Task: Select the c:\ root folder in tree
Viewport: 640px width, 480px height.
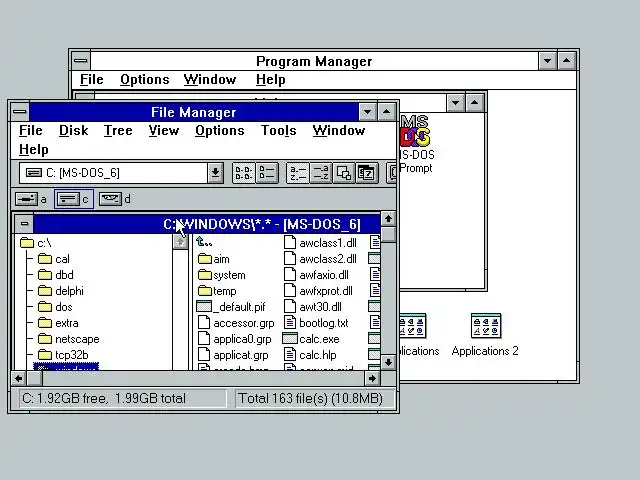Action: [36, 243]
